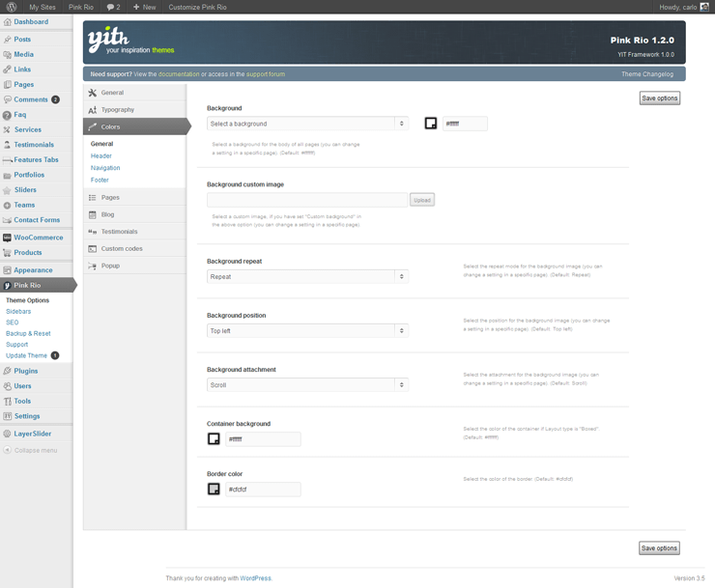Screen dimensions: 715x588
Task: Open the Navigation colors submenu item
Action: click(x=105, y=168)
